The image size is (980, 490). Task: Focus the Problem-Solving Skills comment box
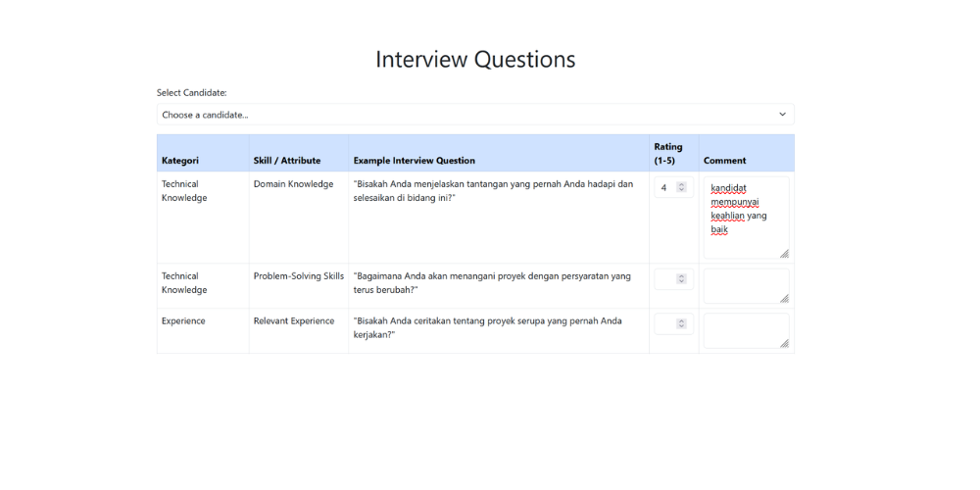(744, 285)
